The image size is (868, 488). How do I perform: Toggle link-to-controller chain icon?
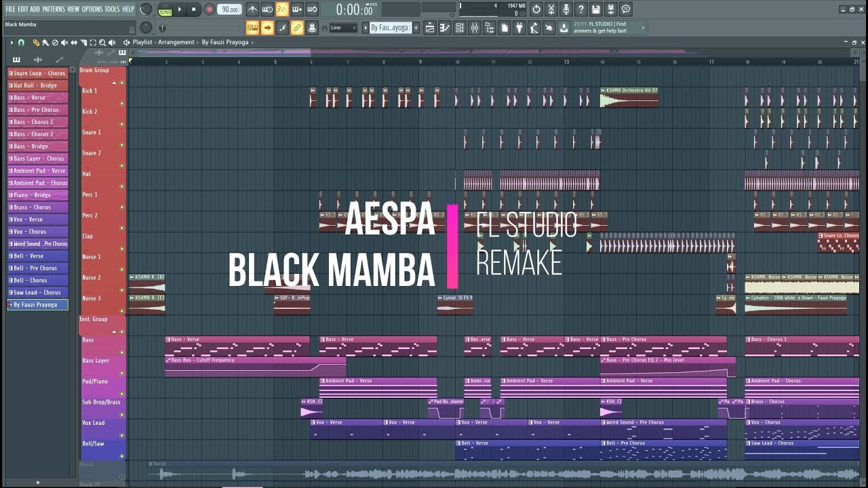pos(297,28)
